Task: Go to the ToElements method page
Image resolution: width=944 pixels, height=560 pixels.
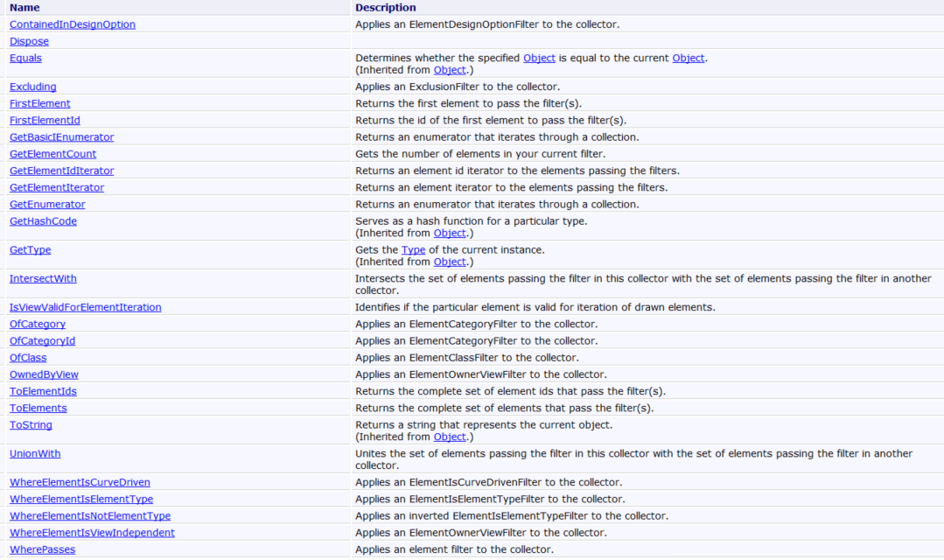Action: (38, 409)
